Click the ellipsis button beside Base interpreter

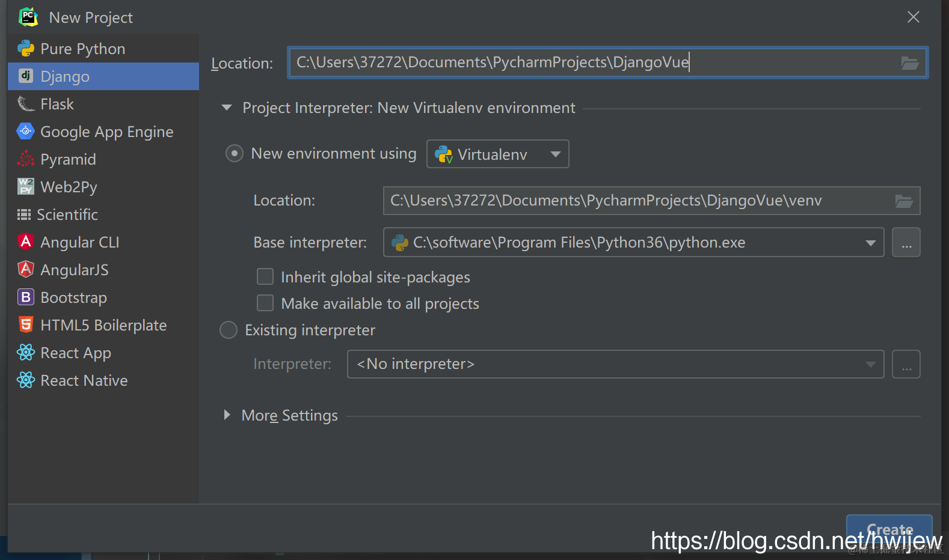click(x=906, y=243)
